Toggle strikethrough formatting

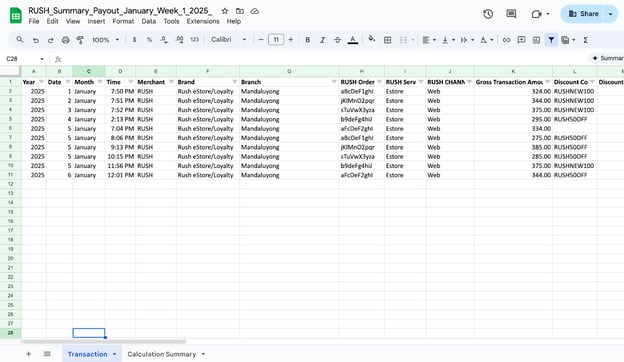click(337, 40)
